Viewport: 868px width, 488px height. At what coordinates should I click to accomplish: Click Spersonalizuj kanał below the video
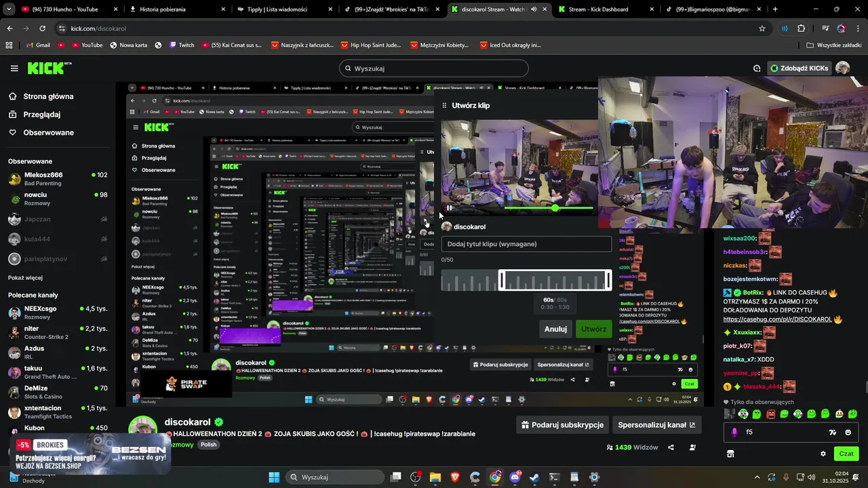656,425
